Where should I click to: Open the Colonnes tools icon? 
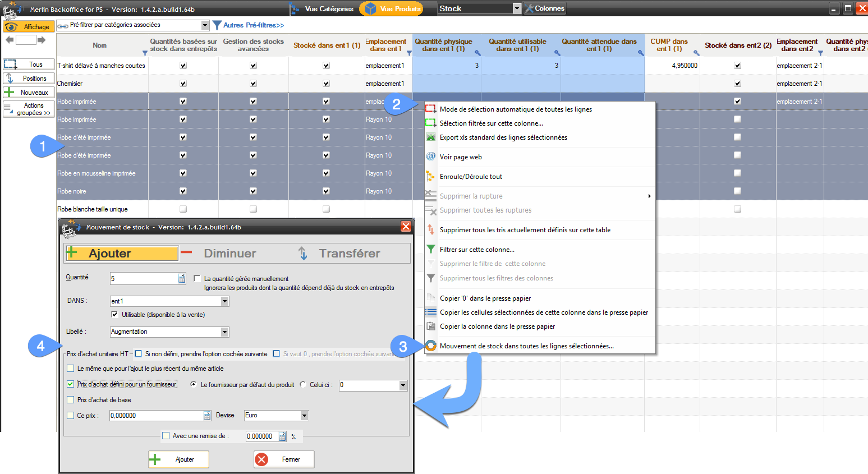click(529, 8)
